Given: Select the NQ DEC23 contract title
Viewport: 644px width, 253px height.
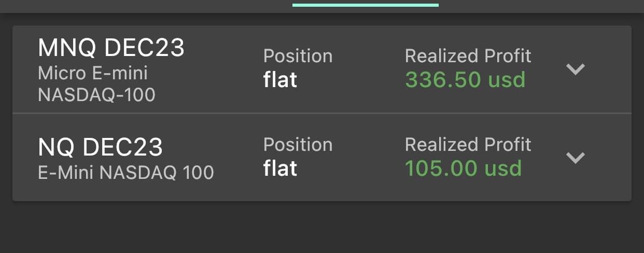Looking at the screenshot, I should pos(100,147).
